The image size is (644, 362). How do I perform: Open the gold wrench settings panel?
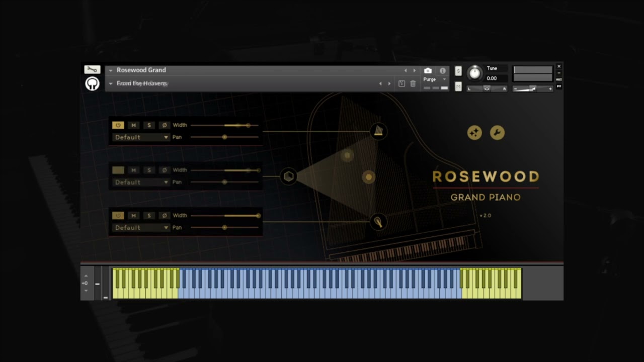point(497,132)
